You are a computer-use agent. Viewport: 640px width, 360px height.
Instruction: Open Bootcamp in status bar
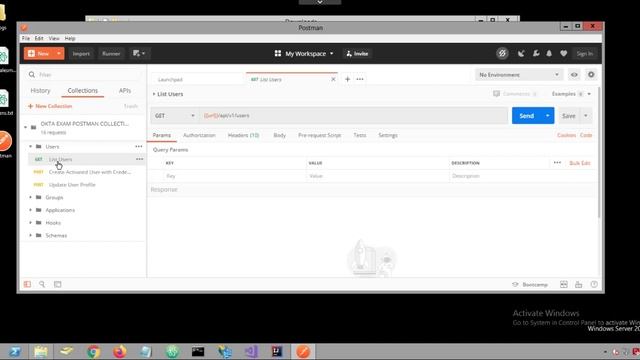click(530, 284)
